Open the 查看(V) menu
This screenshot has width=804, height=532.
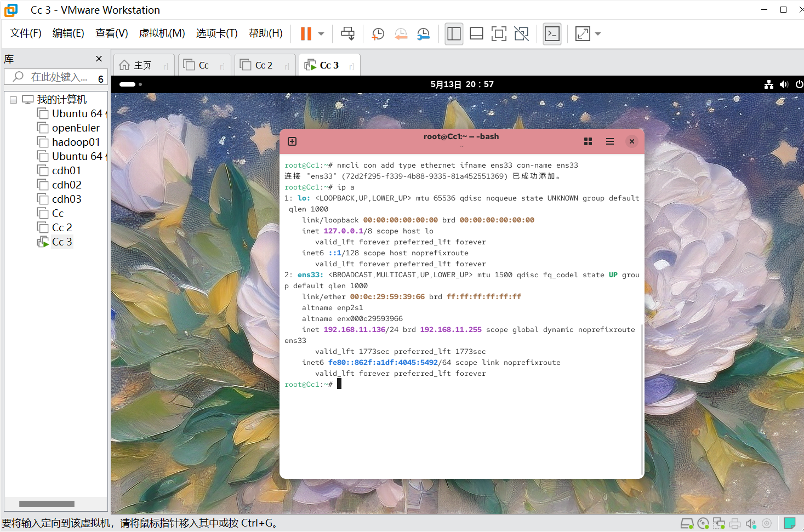point(112,33)
